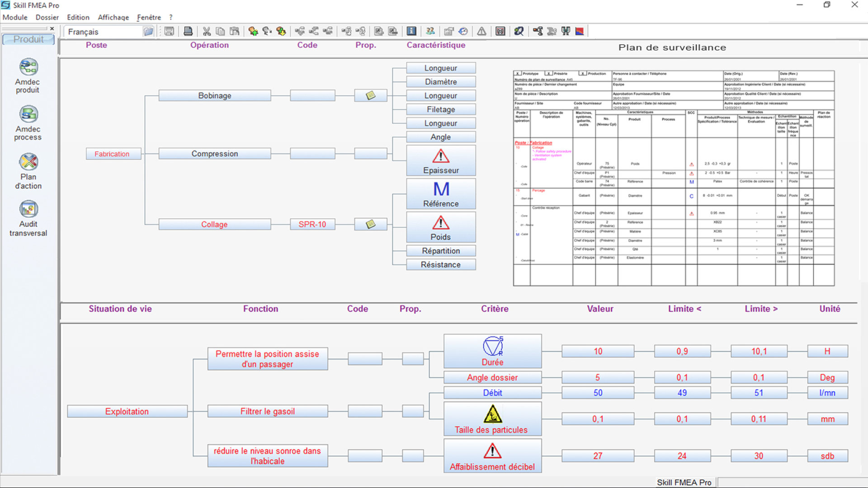Viewport: 868px width, 488px height.
Task: Click the scissors cut icon
Action: tap(207, 31)
